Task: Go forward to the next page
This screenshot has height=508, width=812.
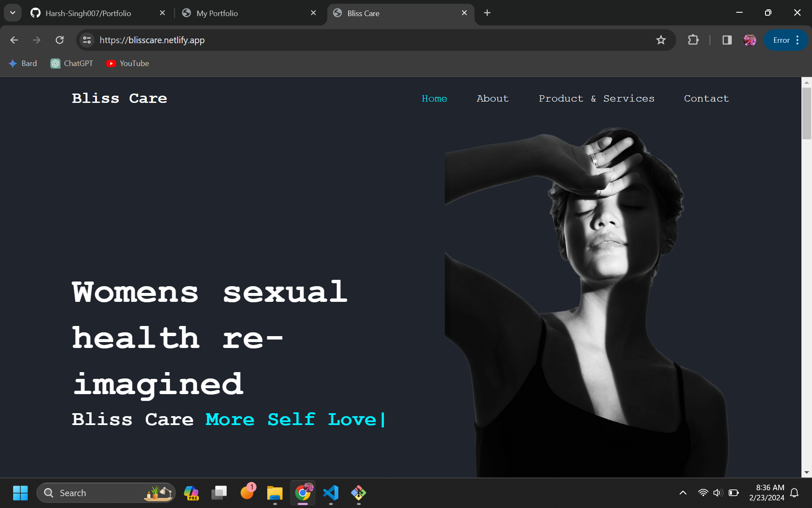Action: point(37,40)
